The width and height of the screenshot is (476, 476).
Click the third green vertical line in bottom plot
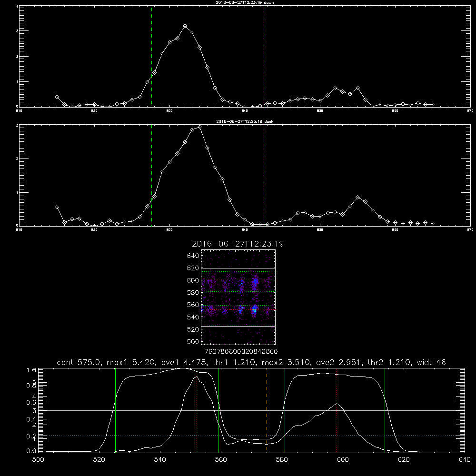(x=285, y=410)
